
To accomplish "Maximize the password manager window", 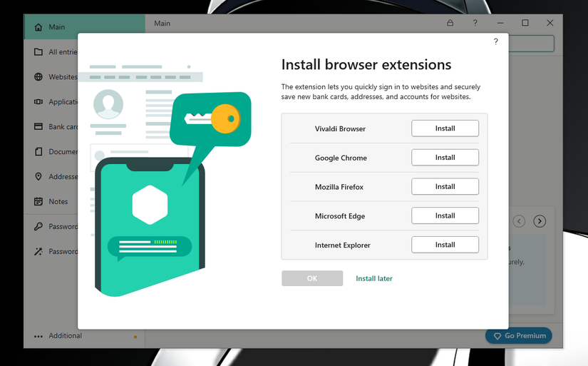I will pos(525,23).
